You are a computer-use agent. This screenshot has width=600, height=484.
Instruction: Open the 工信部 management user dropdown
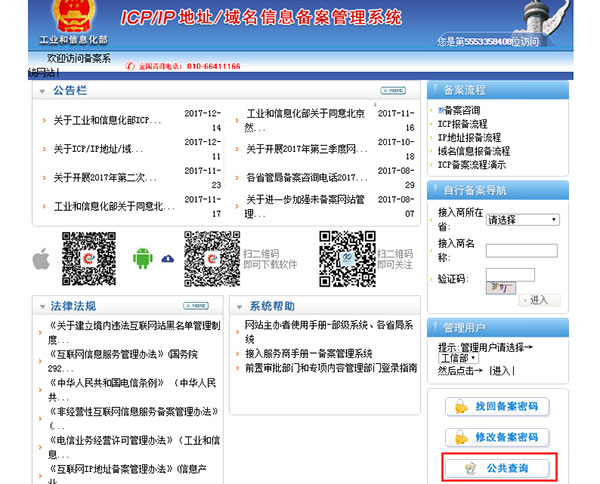[458, 359]
